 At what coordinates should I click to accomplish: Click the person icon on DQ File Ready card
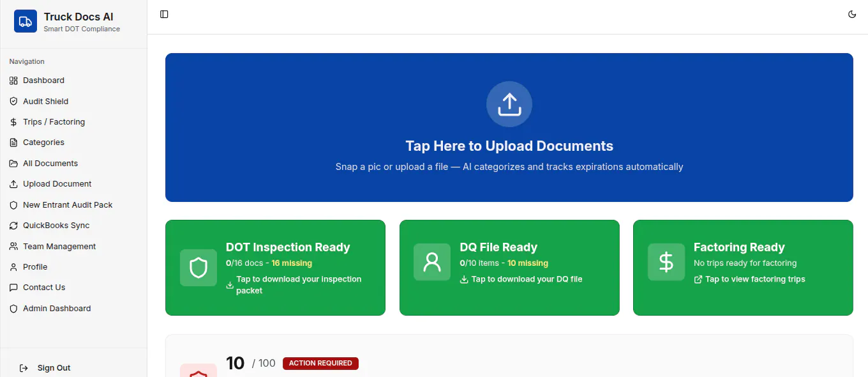pyautogui.click(x=432, y=262)
